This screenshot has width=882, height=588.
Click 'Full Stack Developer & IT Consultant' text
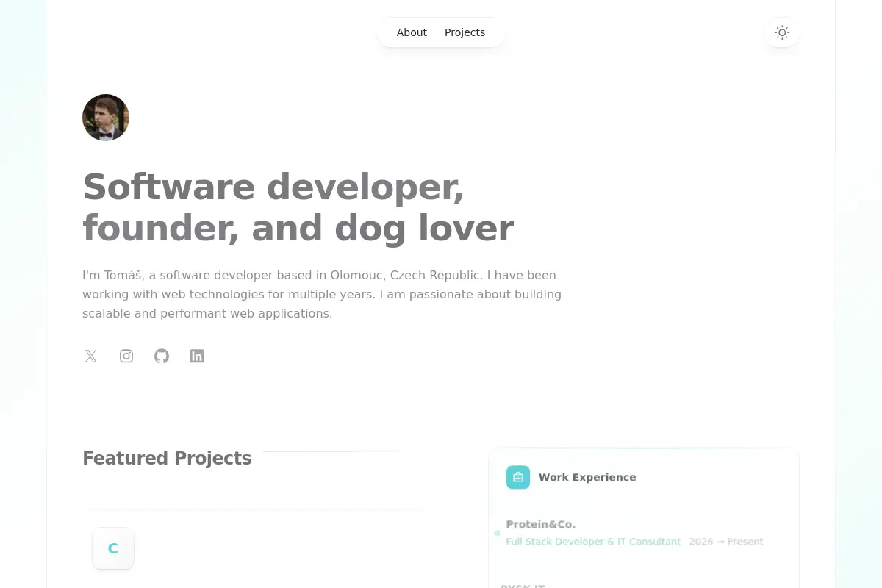[593, 542]
